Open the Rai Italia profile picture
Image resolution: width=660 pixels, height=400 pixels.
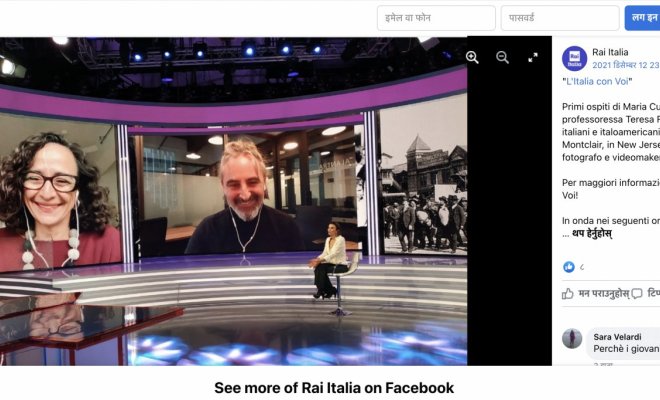tap(574, 59)
